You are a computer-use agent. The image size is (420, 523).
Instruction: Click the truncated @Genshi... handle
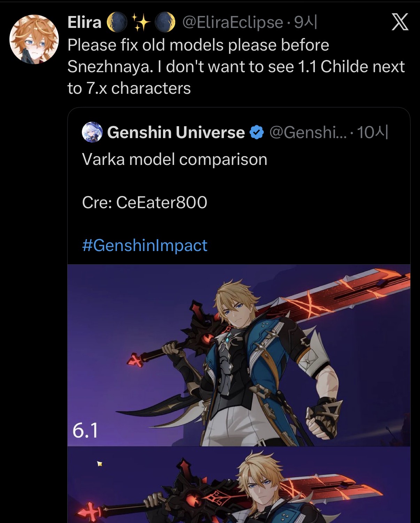click(x=308, y=132)
